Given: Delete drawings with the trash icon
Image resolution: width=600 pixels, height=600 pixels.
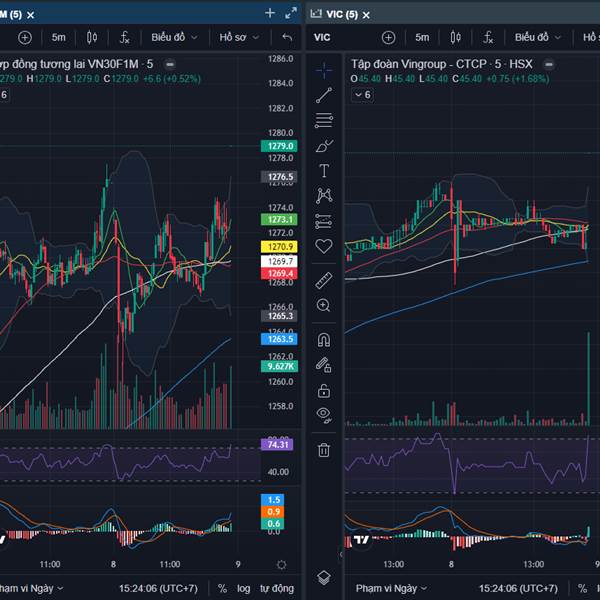Looking at the screenshot, I should click(324, 450).
